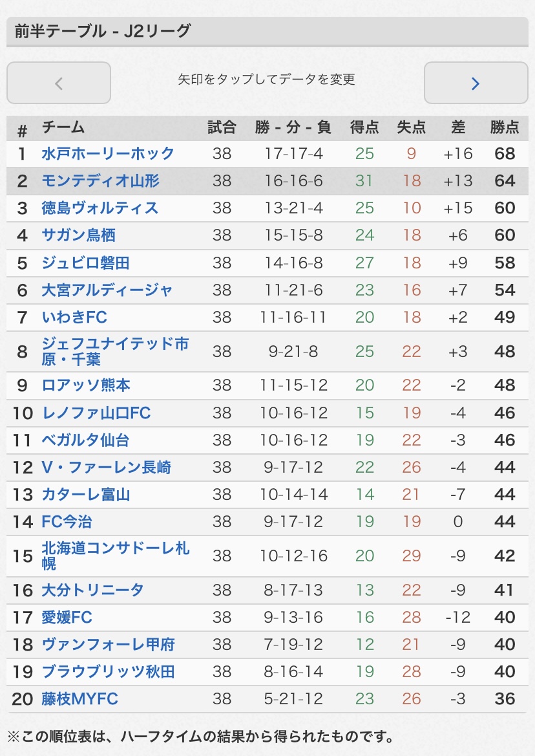The width and height of the screenshot is (535, 756).
Task: Tap the right arrow to show next data
Action: [476, 83]
